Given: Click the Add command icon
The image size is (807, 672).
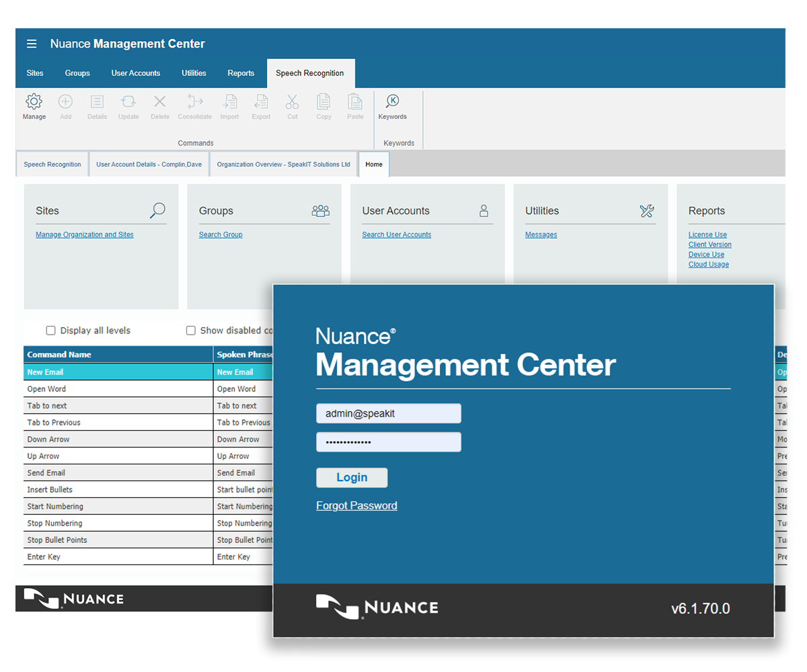Looking at the screenshot, I should tap(65, 102).
